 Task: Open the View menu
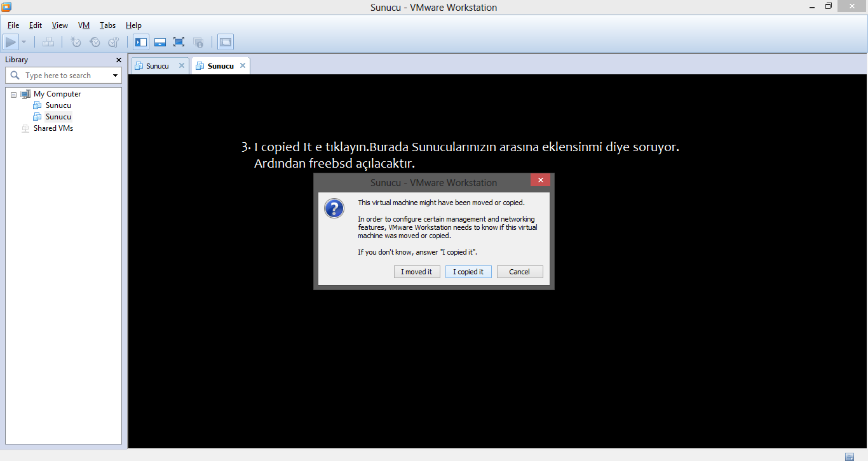(x=60, y=25)
